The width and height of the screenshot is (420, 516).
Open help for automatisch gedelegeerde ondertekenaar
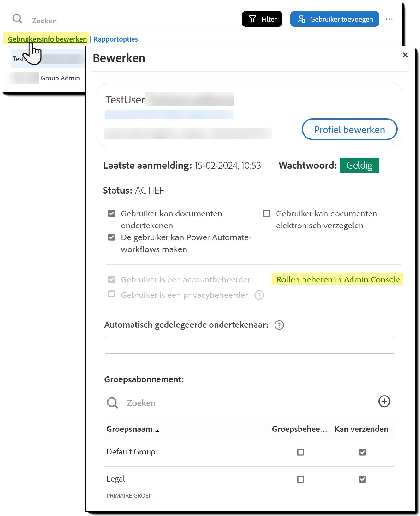click(279, 325)
